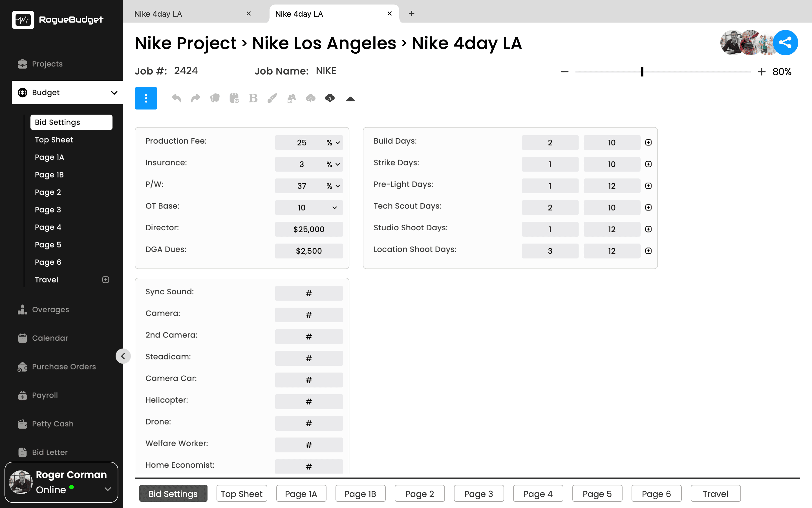
Task: Open the blue three-dot toolbar menu
Action: 146,98
